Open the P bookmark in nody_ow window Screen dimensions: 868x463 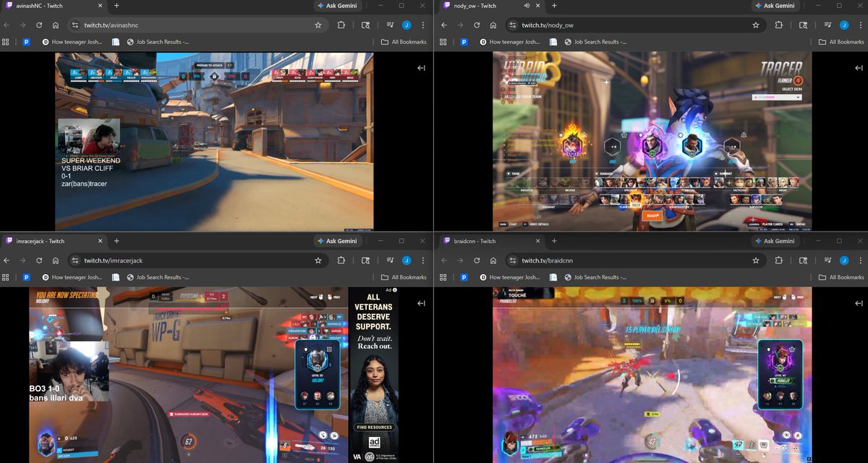click(x=463, y=42)
